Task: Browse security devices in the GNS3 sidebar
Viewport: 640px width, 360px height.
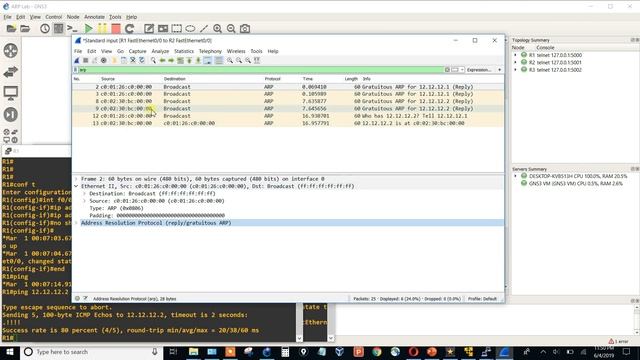Action: point(11,114)
